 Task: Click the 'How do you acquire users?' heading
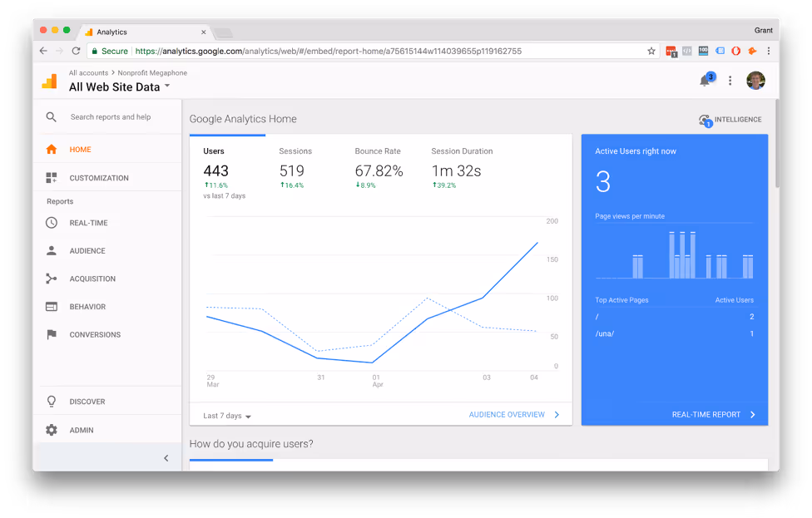pyautogui.click(x=251, y=444)
